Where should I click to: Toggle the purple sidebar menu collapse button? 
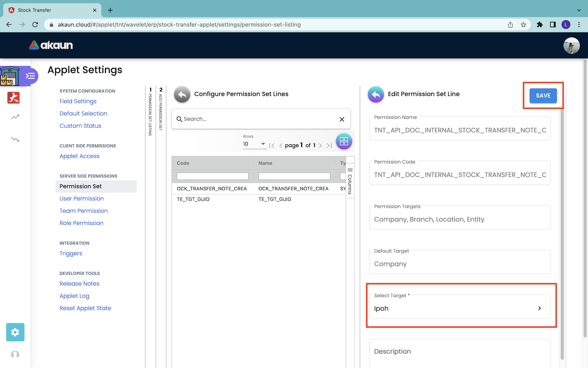click(x=30, y=76)
